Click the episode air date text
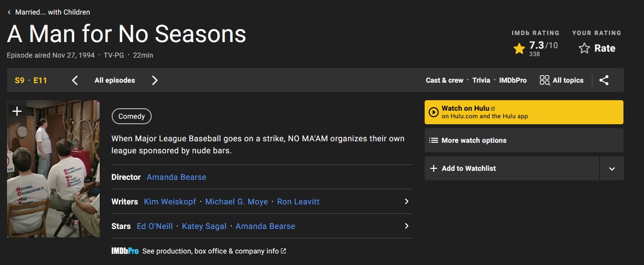 point(51,55)
